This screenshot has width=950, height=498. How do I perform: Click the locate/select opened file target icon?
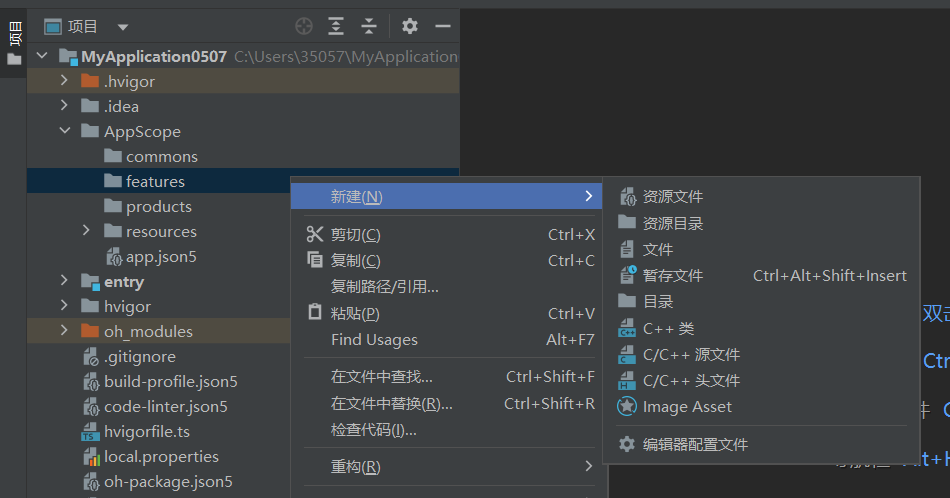(304, 26)
